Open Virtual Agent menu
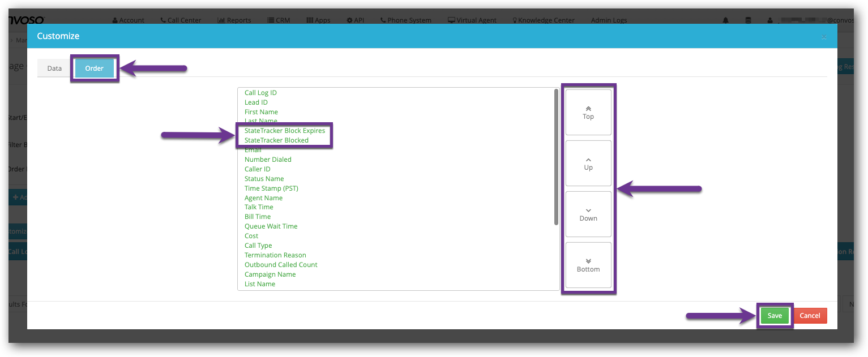The image size is (868, 357). [472, 20]
